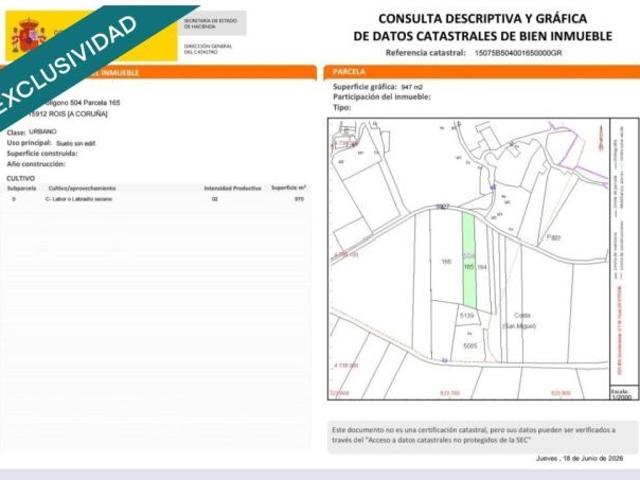
Task: Click 'Participación del inmueble:' label
Action: tap(382, 97)
